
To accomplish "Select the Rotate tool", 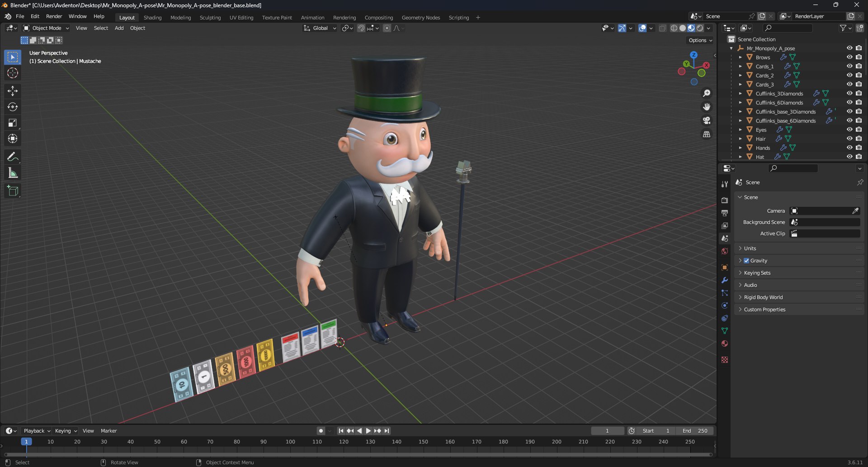I will (x=13, y=107).
